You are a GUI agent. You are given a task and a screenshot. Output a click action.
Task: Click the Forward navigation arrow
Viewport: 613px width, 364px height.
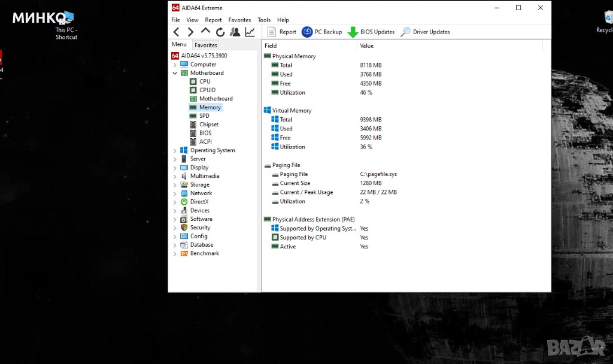click(x=190, y=32)
